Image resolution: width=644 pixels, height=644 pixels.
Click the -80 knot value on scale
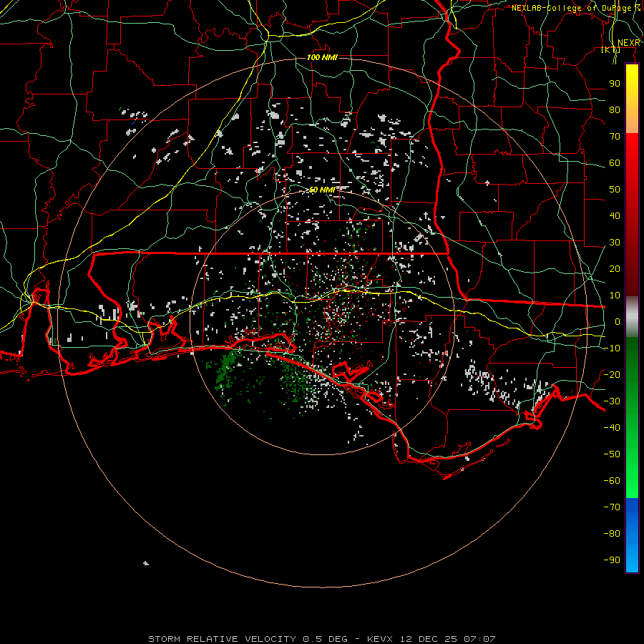(612, 534)
